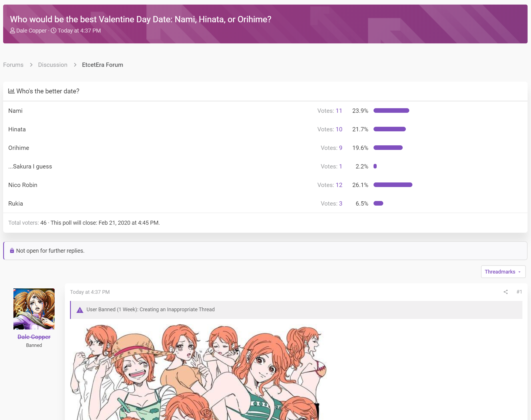The width and height of the screenshot is (531, 420).
Task: Click the share icon on post #1
Action: click(x=506, y=292)
